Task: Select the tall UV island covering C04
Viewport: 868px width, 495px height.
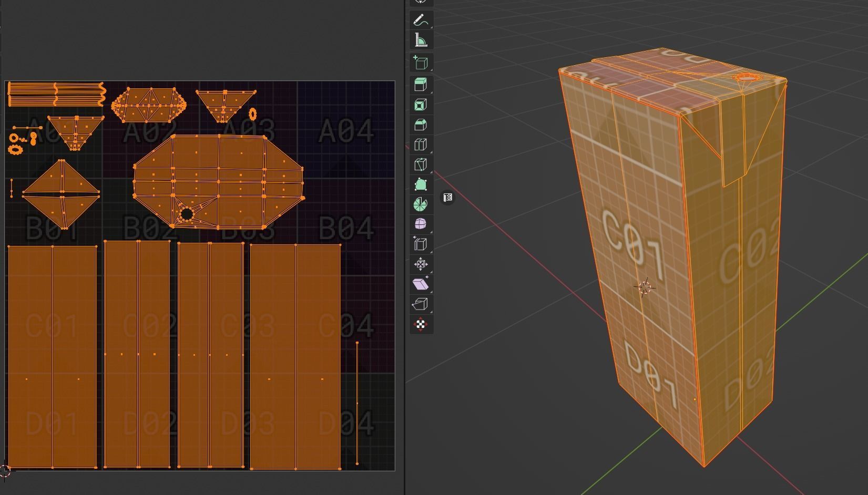Action: tap(295, 356)
